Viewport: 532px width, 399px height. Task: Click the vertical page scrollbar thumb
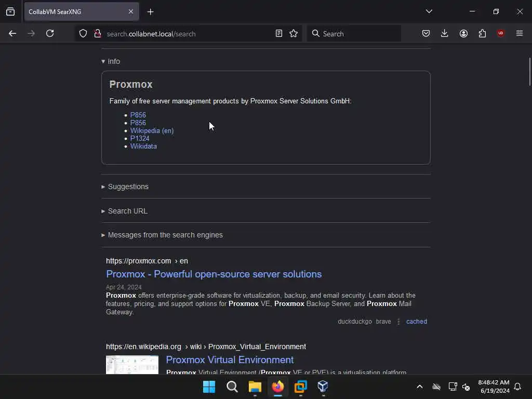point(529,72)
